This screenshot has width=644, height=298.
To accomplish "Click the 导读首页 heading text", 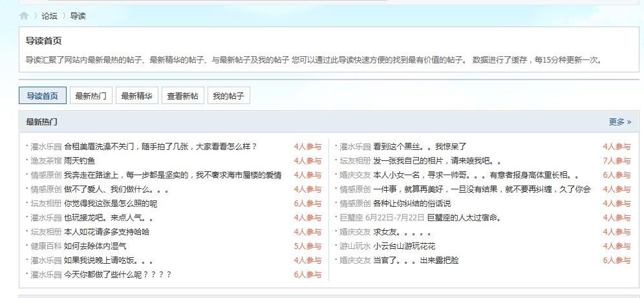I will pos(43,41).
